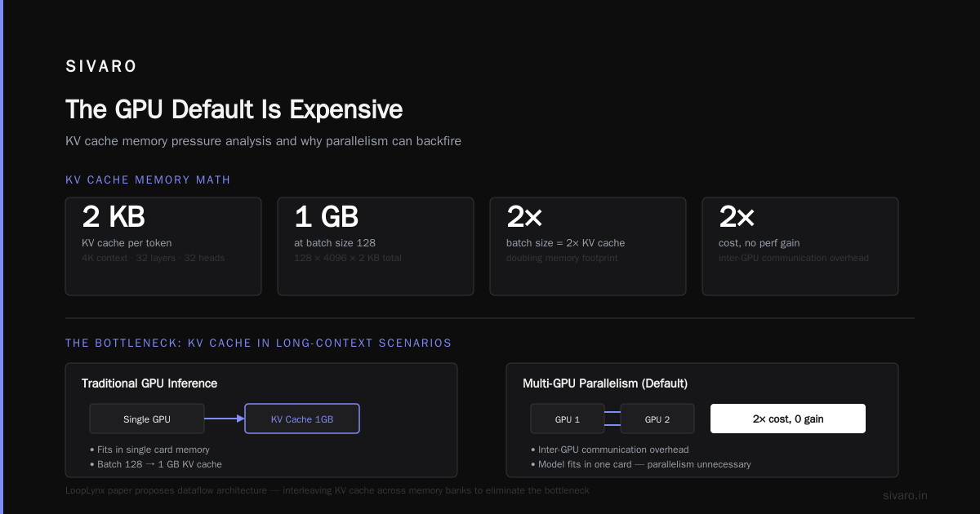Viewport: 980px width, 514px height.
Task: Click the LoopLynx paper footnote text
Action: coord(327,491)
